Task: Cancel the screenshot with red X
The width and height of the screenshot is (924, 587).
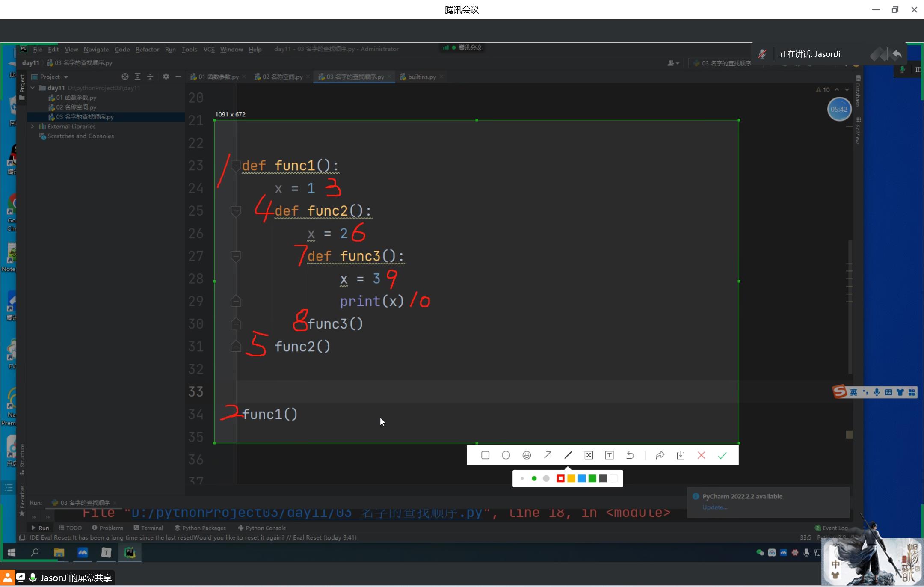Action: pos(701,455)
